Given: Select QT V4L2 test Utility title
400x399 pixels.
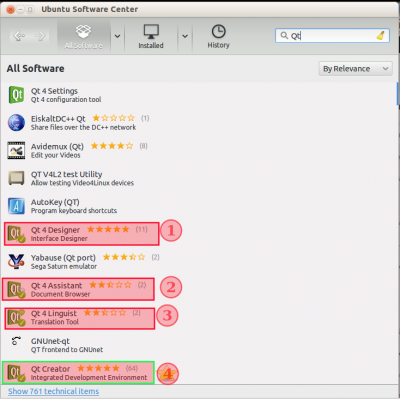Looking at the screenshot, I should tap(67, 174).
